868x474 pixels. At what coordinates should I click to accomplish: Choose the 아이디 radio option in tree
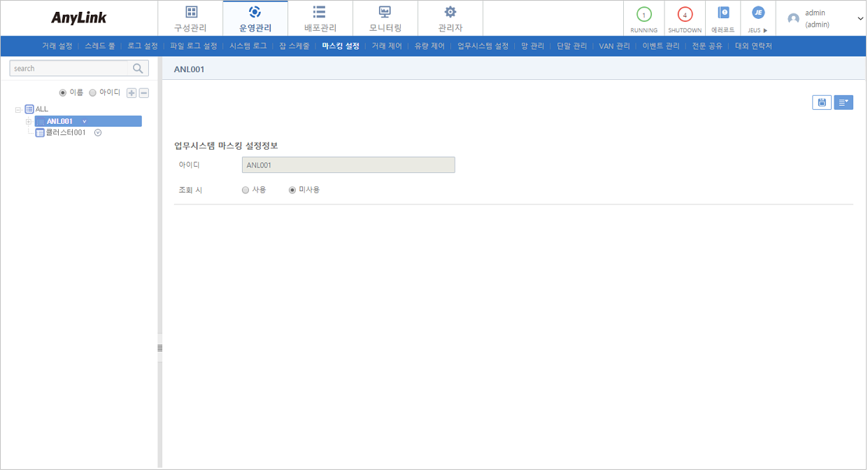(x=93, y=92)
